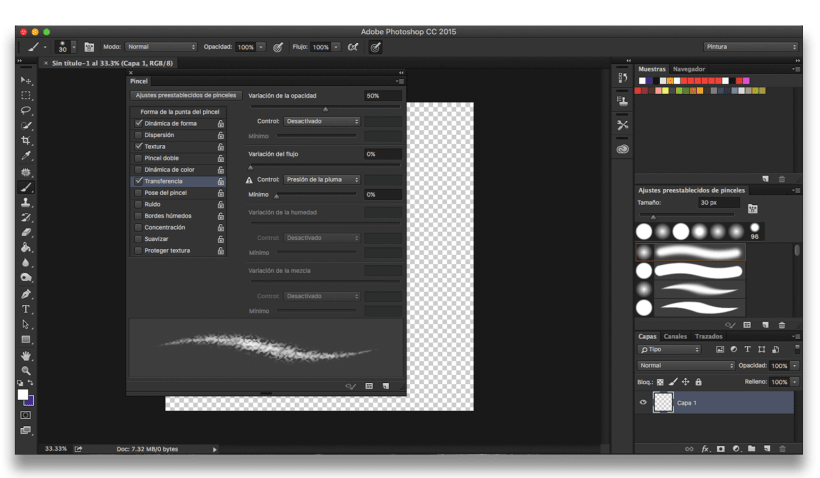Select the Lasso tool
The width and height of the screenshot is (820, 478).
pyautogui.click(x=26, y=111)
